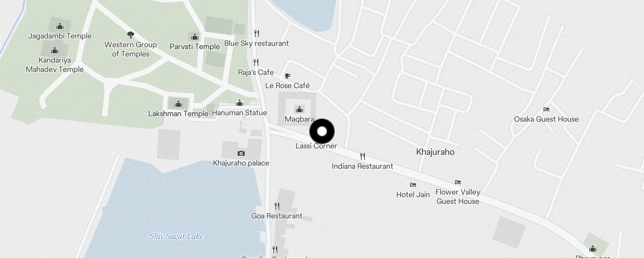Screen dimensions: 644x258
Task: Select the Maqbara monument icon
Action: coord(299,110)
